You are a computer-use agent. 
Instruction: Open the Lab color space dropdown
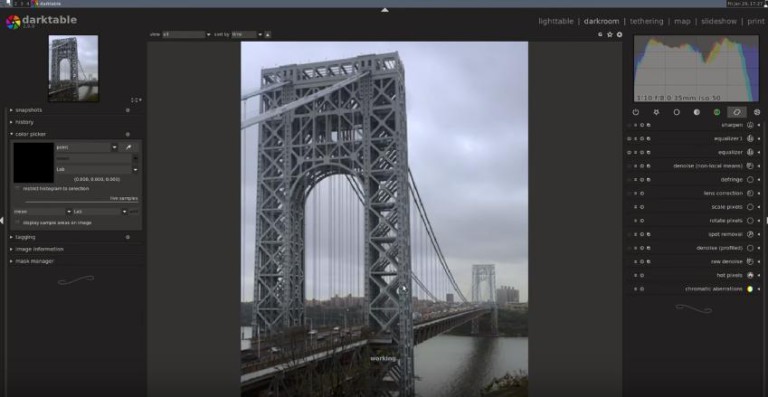click(97, 169)
